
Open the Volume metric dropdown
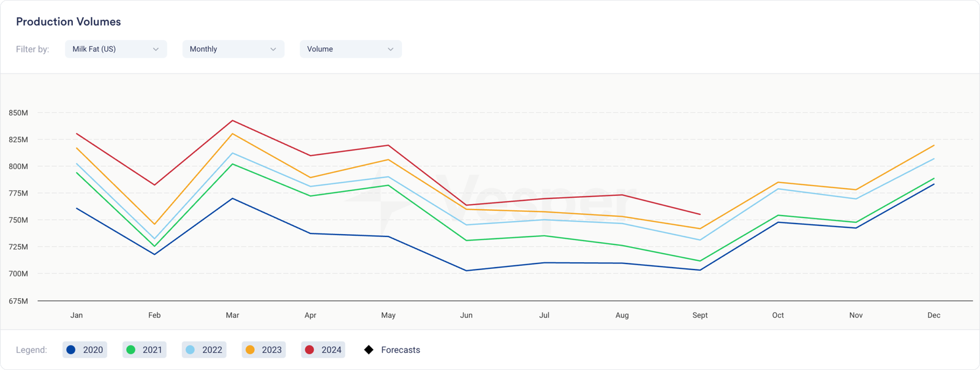pyautogui.click(x=350, y=49)
